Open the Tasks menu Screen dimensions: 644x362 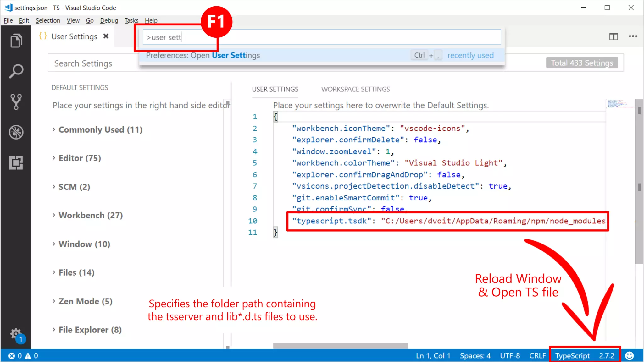pos(131,20)
